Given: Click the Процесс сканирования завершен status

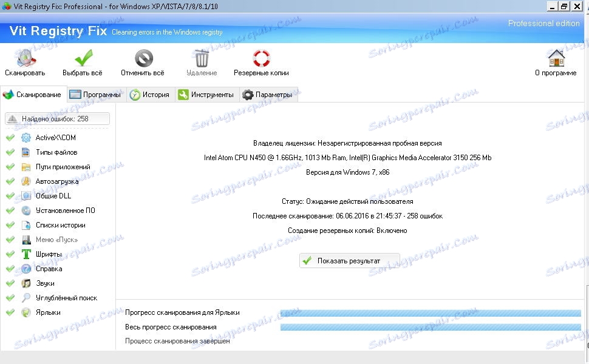Looking at the screenshot, I should tap(177, 341).
